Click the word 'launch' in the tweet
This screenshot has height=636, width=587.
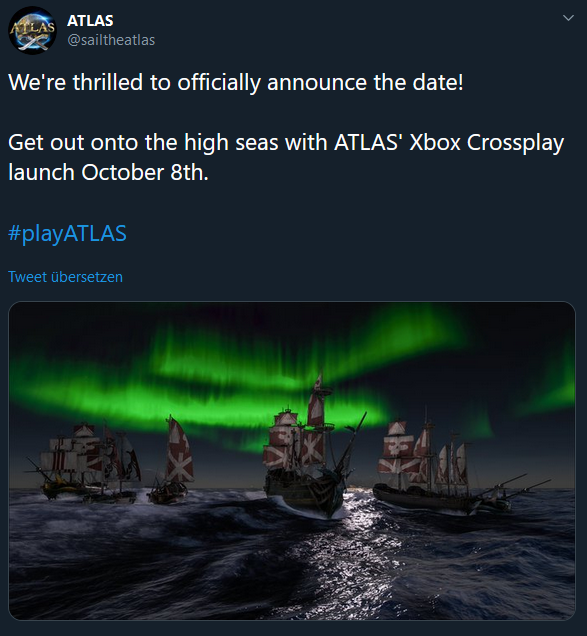[41, 172]
